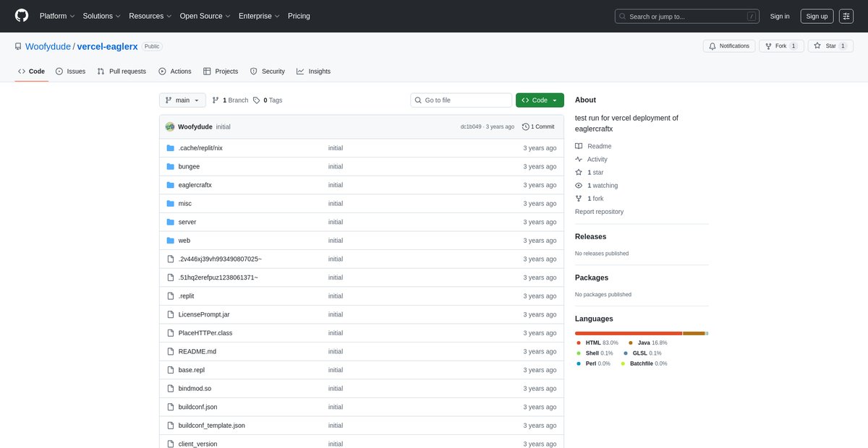Click the fork icon beside 1 fork
The height and width of the screenshot is (448, 868).
579,198
